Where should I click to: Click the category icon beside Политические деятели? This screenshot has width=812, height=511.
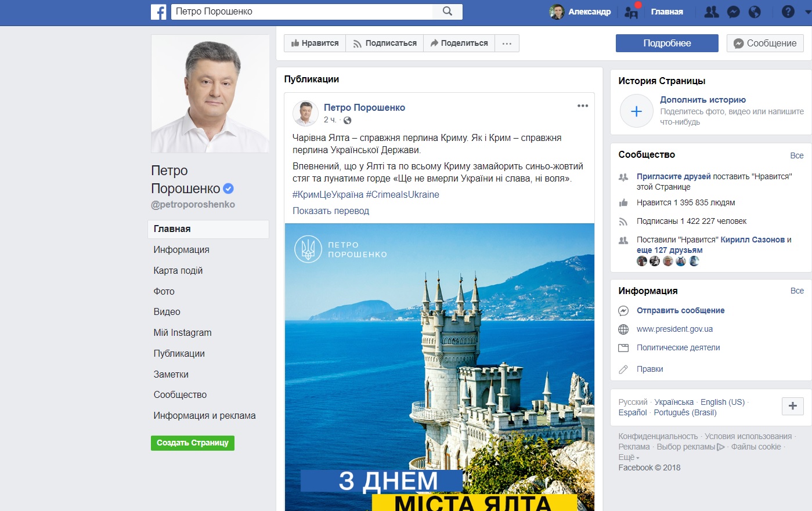coord(623,348)
